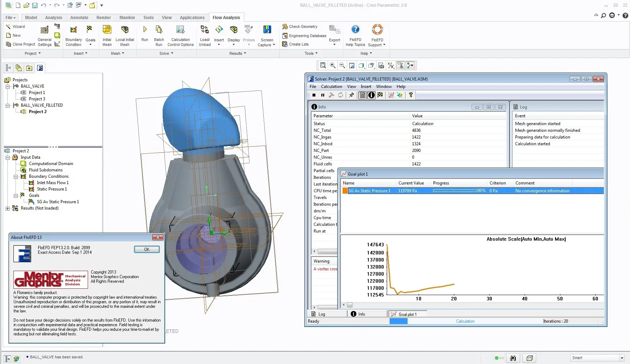
Task: Expand the Results (Not loaded) tree node
Action: 7,209
